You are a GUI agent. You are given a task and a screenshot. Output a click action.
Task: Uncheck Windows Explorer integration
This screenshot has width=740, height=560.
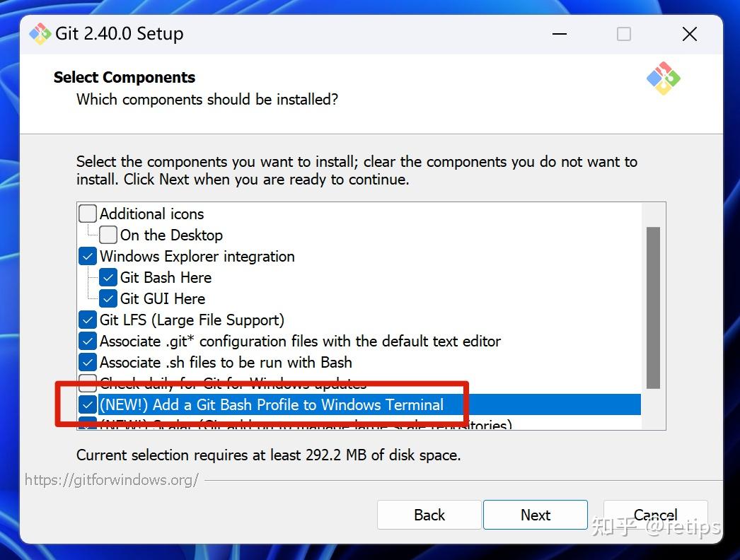pos(88,256)
